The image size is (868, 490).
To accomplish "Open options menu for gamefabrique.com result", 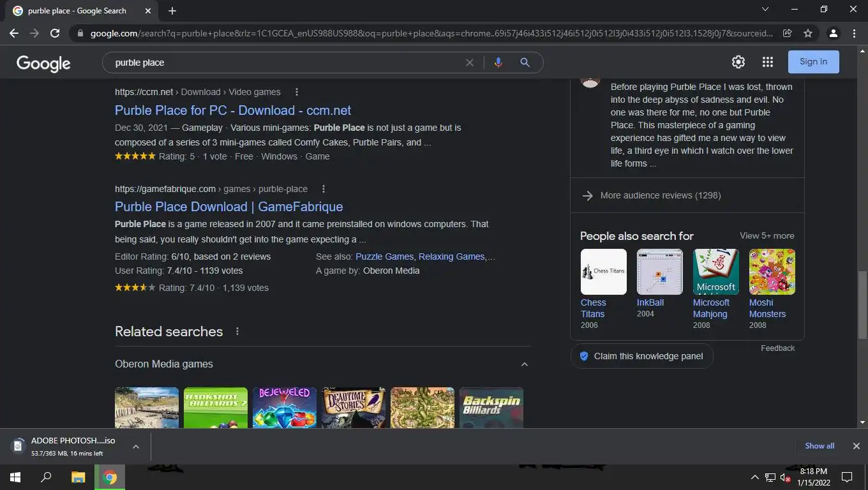I will (324, 189).
